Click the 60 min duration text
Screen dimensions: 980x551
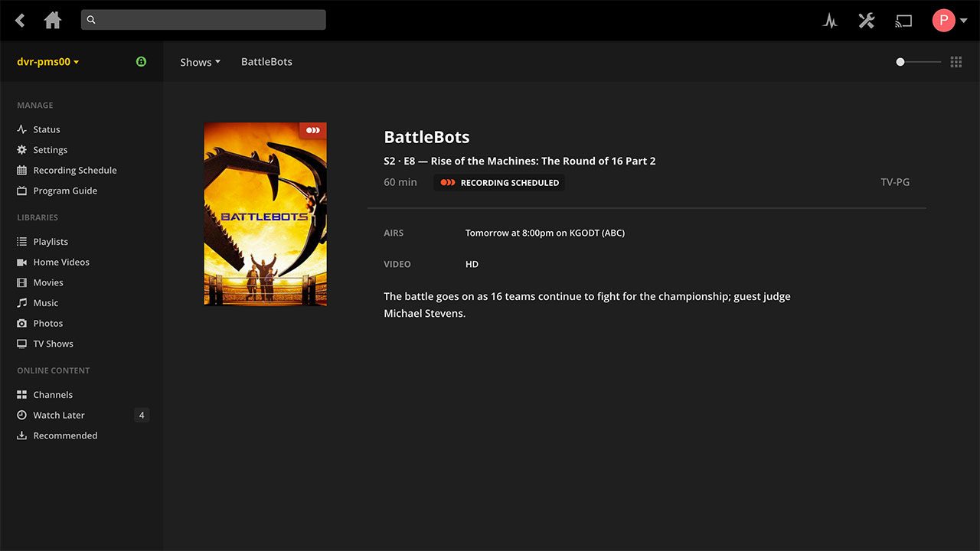(x=400, y=182)
